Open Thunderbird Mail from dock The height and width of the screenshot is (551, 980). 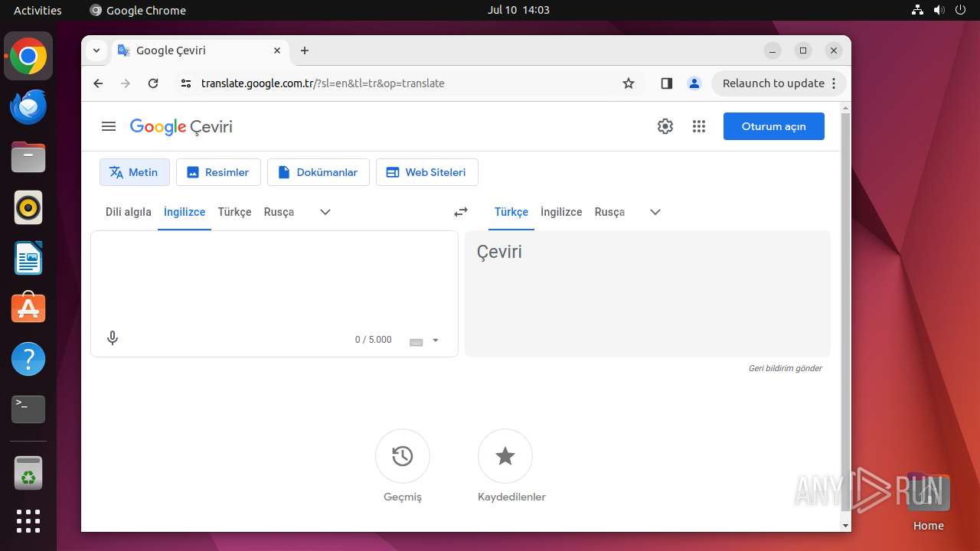(x=28, y=106)
